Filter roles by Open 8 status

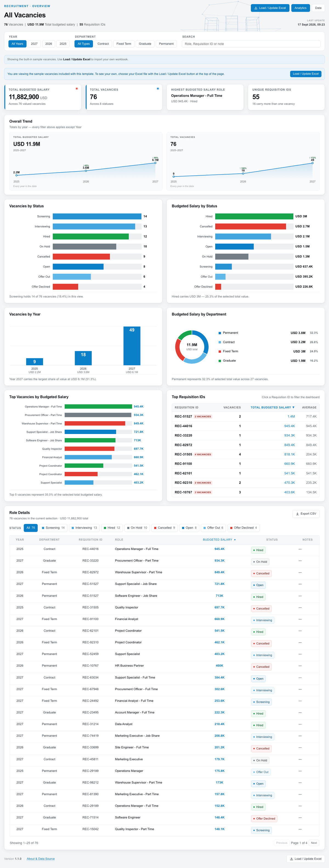pyautogui.click(x=189, y=528)
